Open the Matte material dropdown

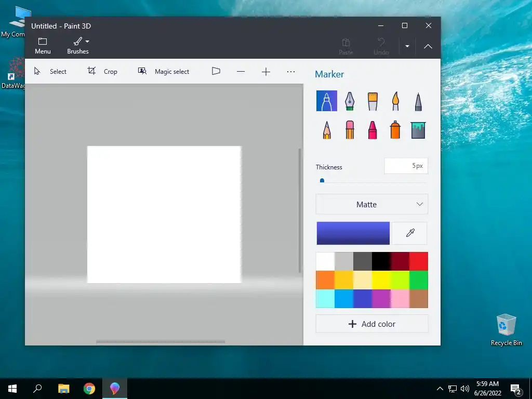(372, 204)
